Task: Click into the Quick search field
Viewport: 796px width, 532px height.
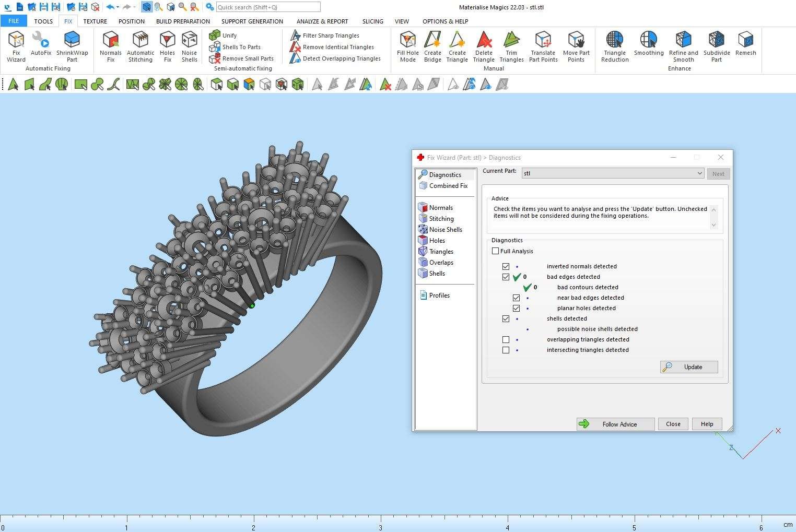Action: click(267, 7)
